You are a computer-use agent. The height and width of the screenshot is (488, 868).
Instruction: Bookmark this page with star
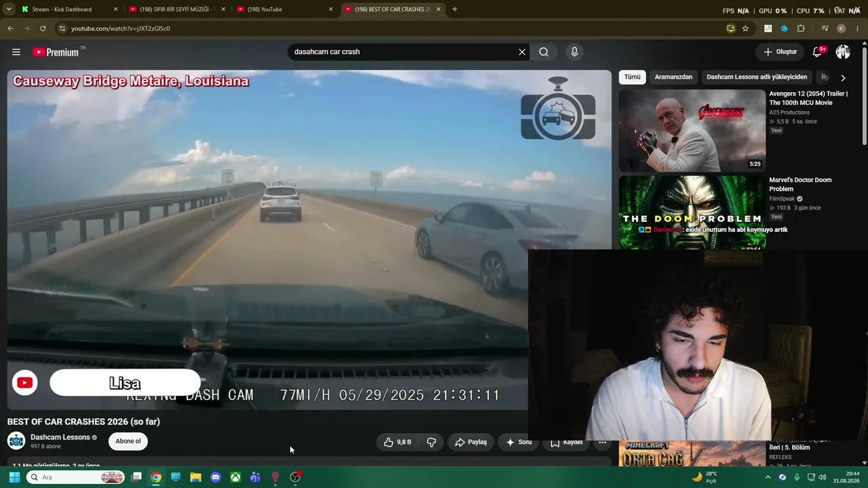pyautogui.click(x=745, y=28)
